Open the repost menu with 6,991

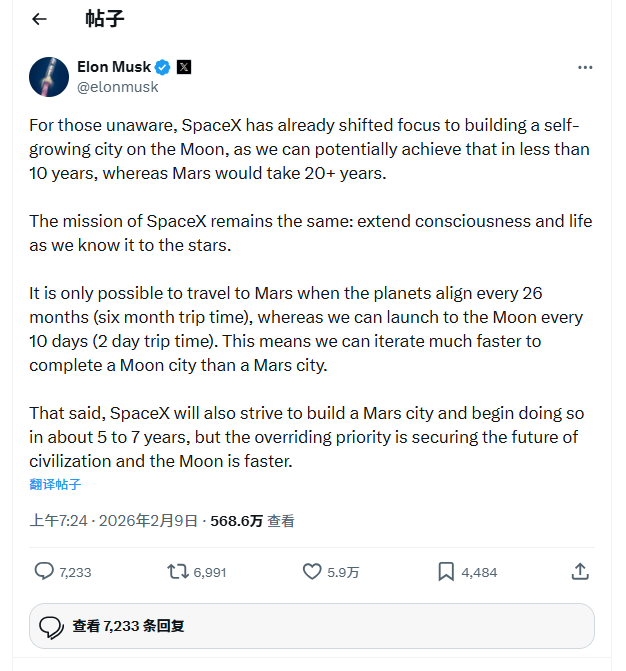coord(177,571)
